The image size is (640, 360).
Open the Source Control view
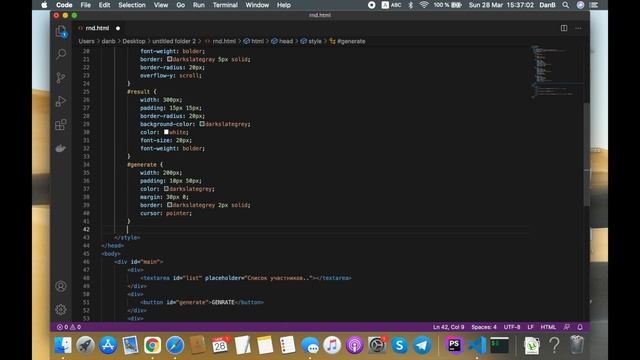tap(61, 78)
